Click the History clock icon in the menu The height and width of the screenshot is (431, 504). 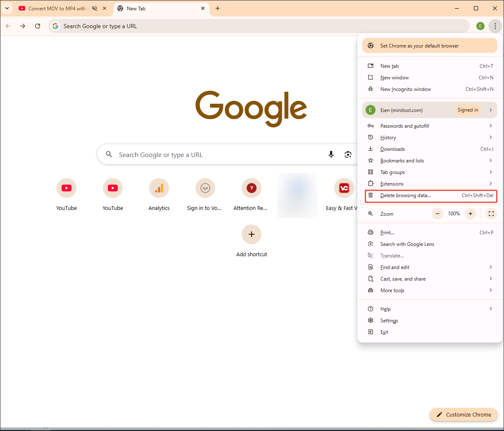(x=371, y=137)
